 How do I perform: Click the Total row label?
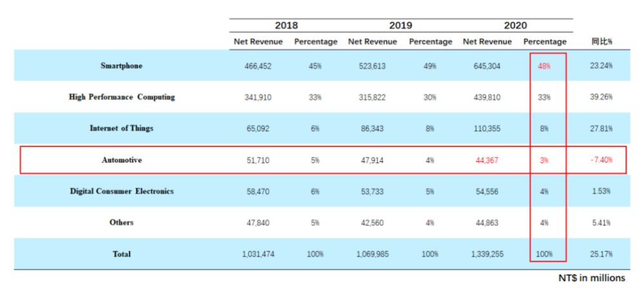coord(121,254)
